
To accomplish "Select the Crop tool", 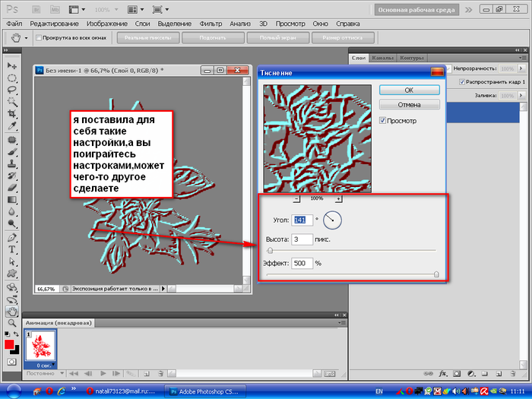I will pyautogui.click(x=12, y=114).
